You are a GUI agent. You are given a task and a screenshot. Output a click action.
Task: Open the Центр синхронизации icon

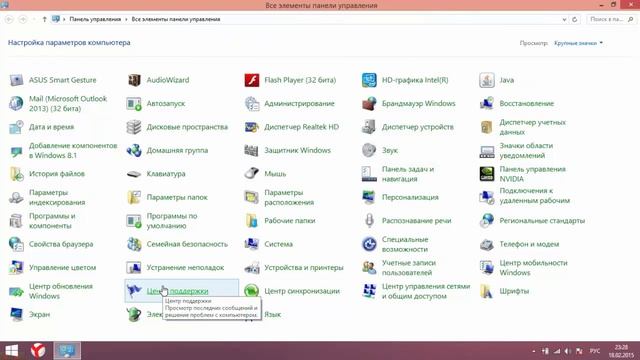[252, 291]
